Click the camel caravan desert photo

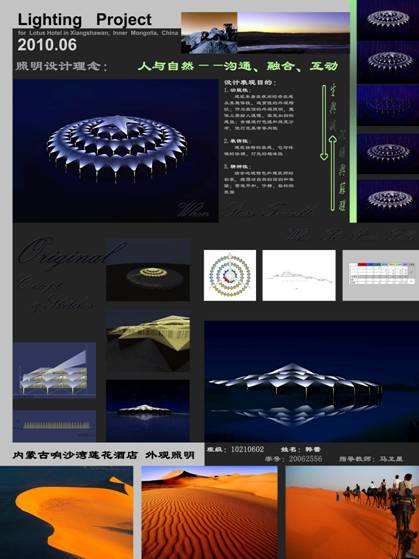[352, 512]
